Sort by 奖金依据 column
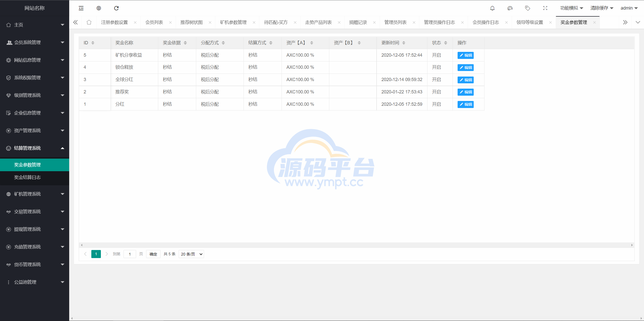This screenshot has height=321, width=644. (x=185, y=43)
